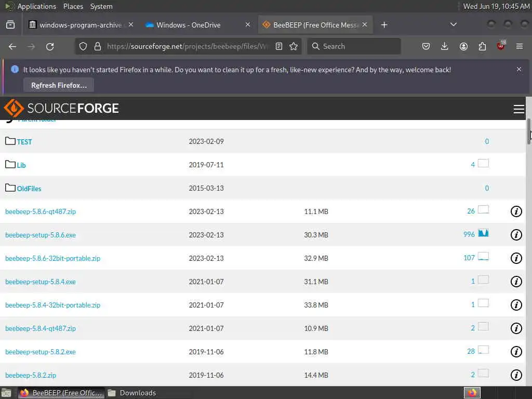Screen dimensions: 532x399
Task: Download beebeep-setup-5.8.4.exe
Action: [x=41, y=282]
